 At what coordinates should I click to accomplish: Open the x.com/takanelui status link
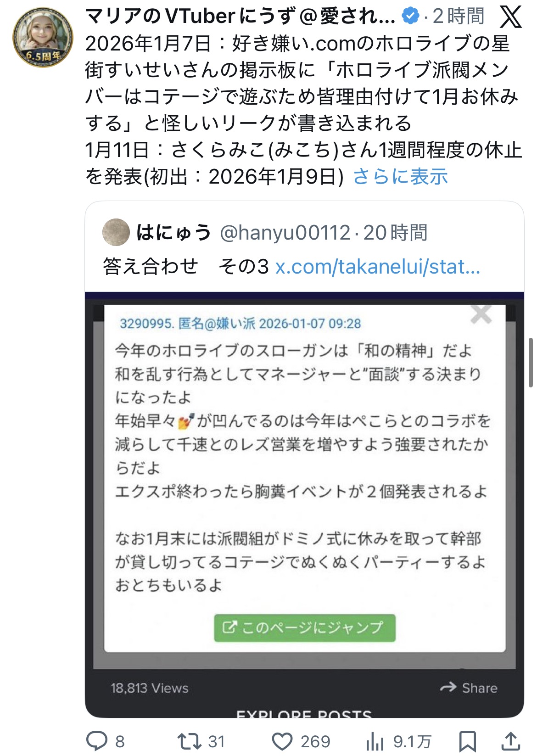point(377,266)
